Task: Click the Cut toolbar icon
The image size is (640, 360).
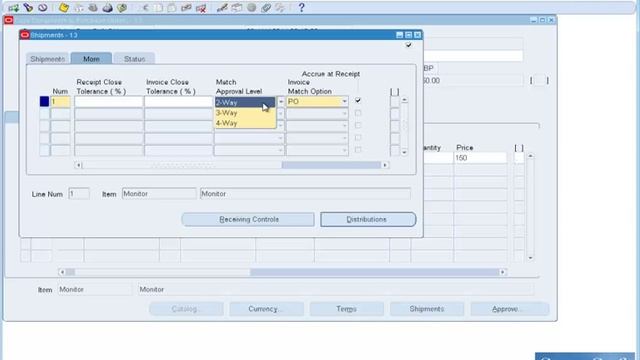Action: coord(144,8)
